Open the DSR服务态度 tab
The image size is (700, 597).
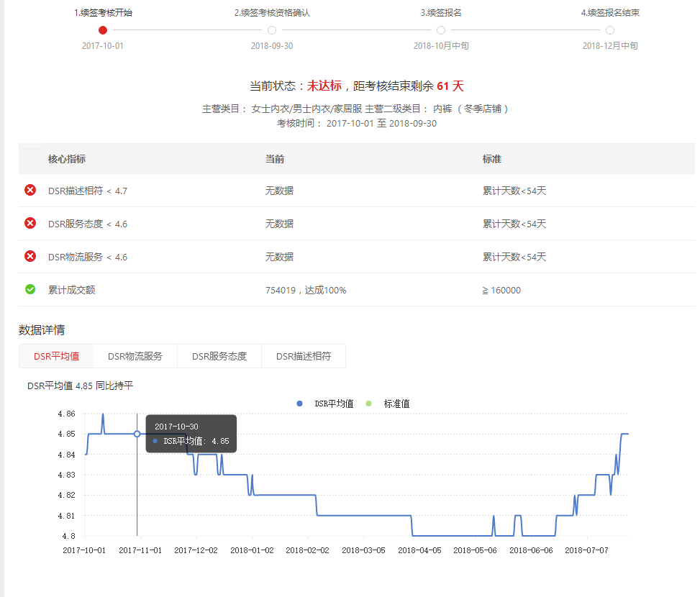click(x=219, y=356)
